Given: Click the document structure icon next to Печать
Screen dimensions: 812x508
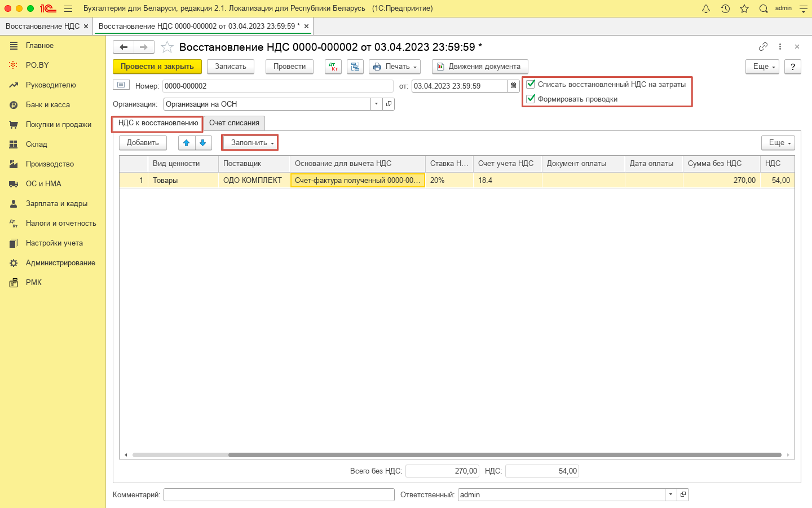Looking at the screenshot, I should [x=355, y=67].
